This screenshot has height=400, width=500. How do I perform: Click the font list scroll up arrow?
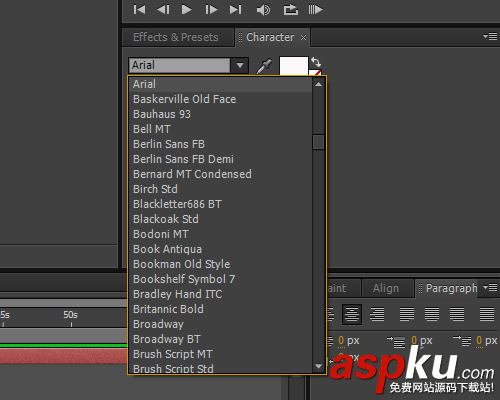318,84
